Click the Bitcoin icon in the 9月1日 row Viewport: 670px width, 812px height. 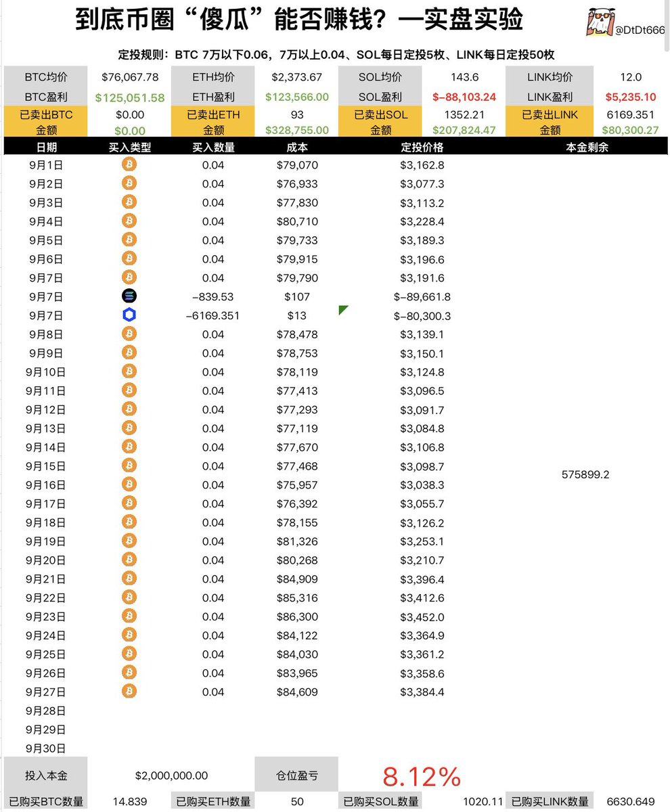coord(129,164)
